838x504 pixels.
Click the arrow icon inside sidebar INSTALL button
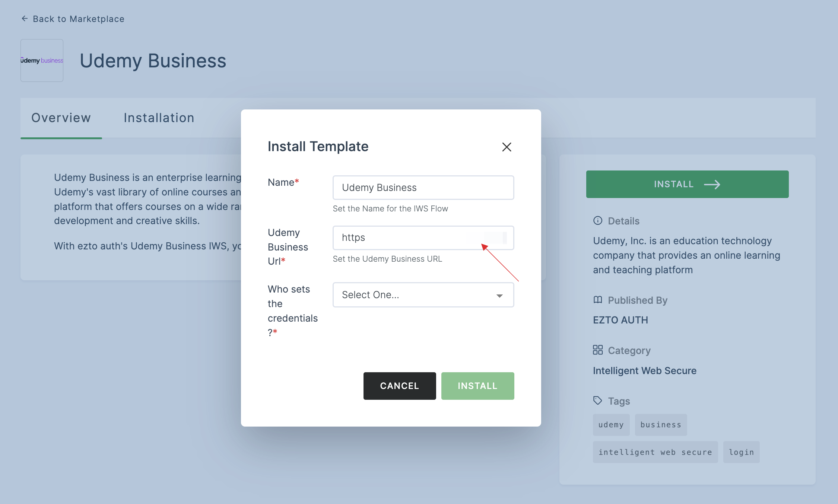coord(712,185)
